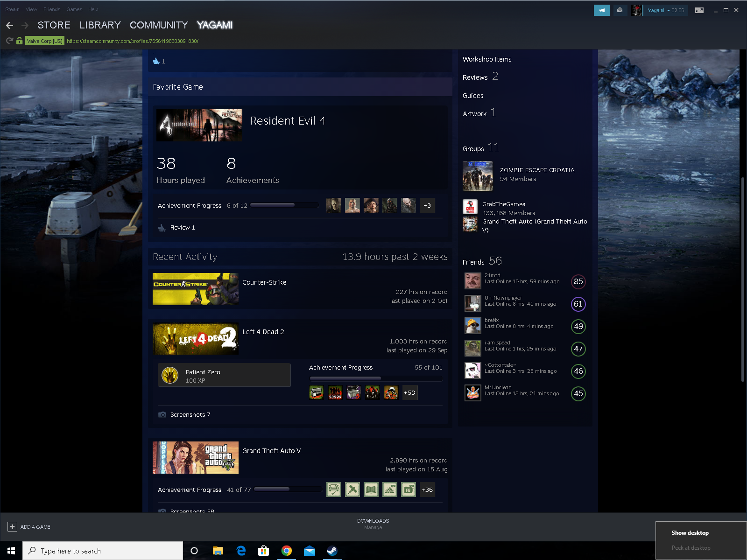Open the Friends menu
This screenshot has height=560, width=747.
point(51,9)
